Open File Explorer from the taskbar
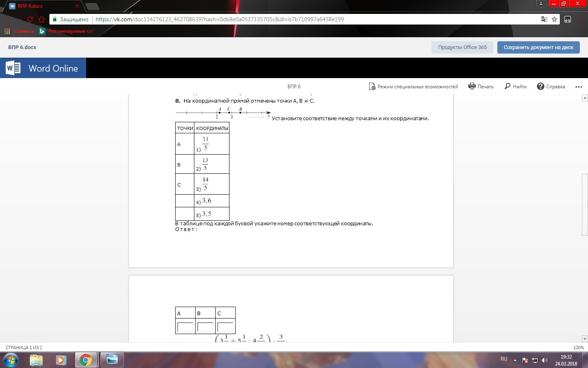Screen dimensions: 588x368 click(x=36, y=360)
